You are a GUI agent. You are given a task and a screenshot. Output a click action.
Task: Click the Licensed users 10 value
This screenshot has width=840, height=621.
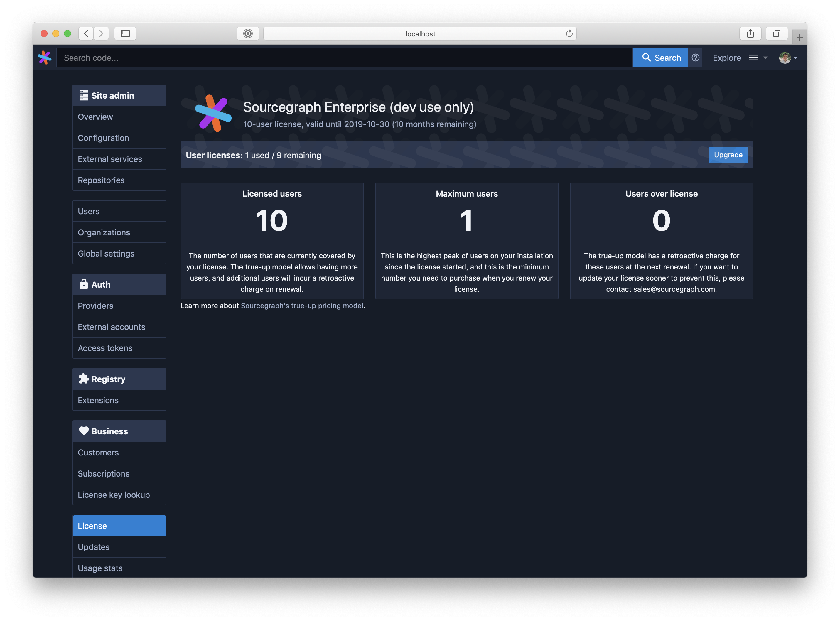click(272, 220)
